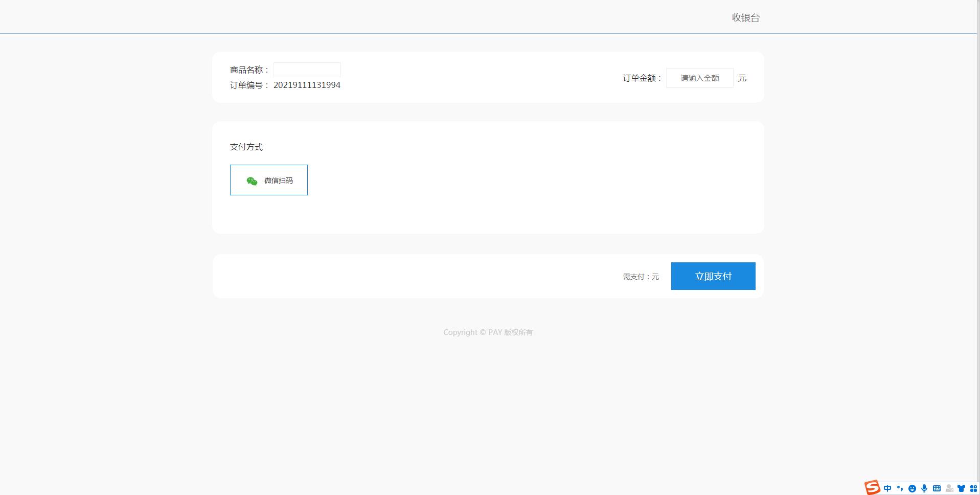Focus the 商品名称 product name field

[307, 70]
